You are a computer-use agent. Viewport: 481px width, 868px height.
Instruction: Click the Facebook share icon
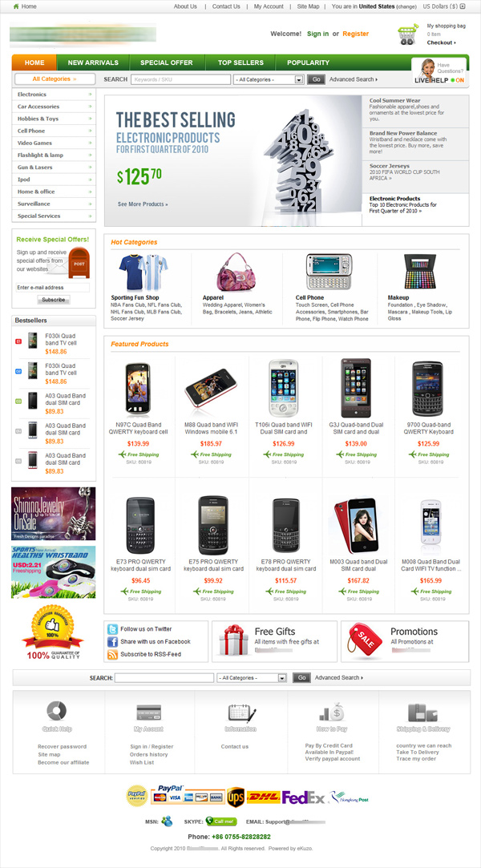(112, 642)
